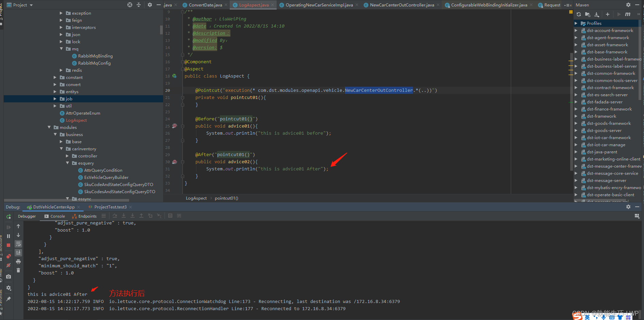Image resolution: width=644 pixels, height=320 pixels.
Task: Open thread dump with the camera icon
Action: (8, 276)
